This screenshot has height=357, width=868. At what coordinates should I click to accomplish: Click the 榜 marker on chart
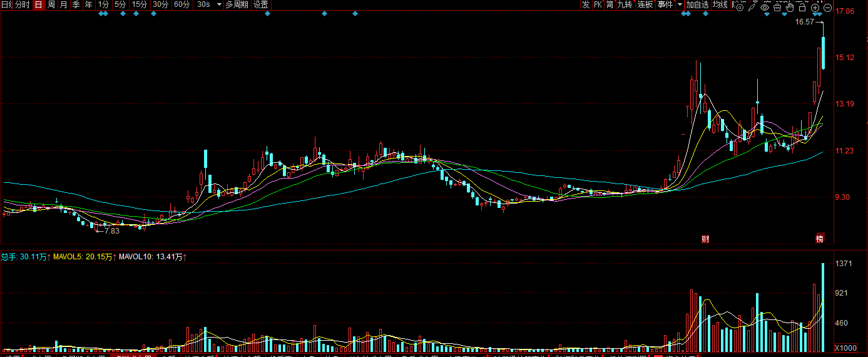tap(820, 239)
